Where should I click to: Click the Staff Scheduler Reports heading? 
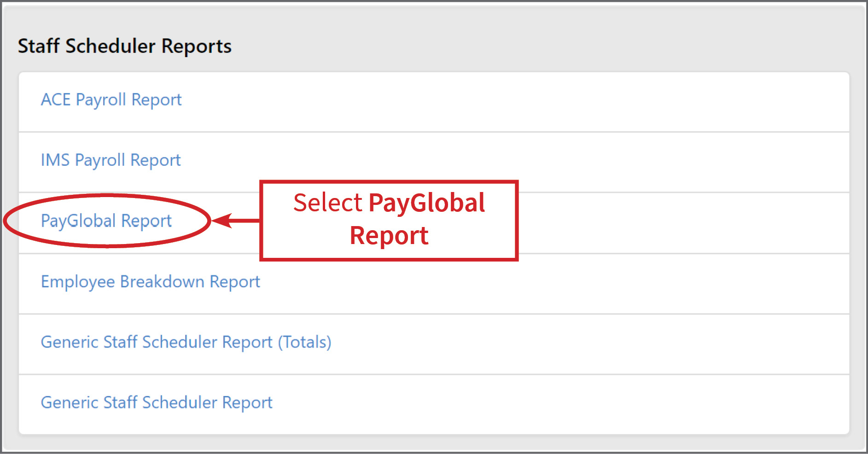[x=125, y=46]
